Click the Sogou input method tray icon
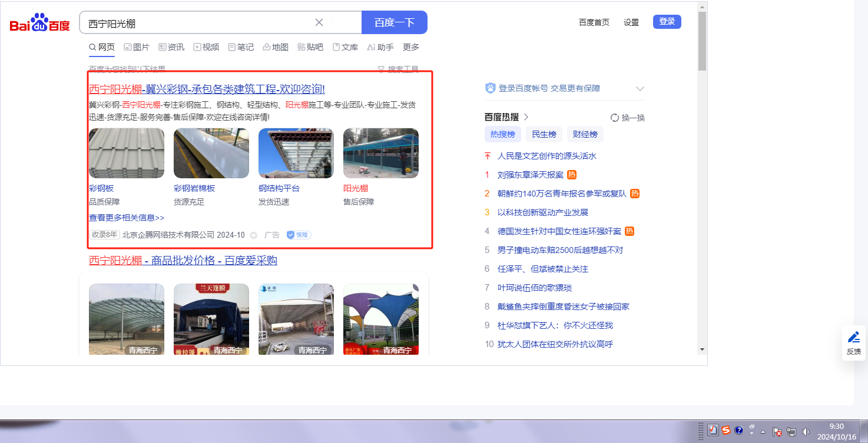Screen dimensions: 868x443 tap(726, 430)
